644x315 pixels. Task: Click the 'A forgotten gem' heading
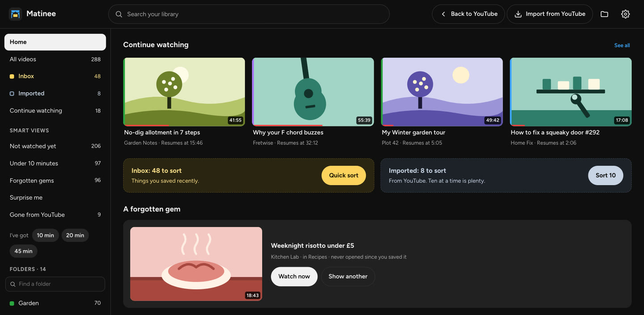pyautogui.click(x=152, y=209)
